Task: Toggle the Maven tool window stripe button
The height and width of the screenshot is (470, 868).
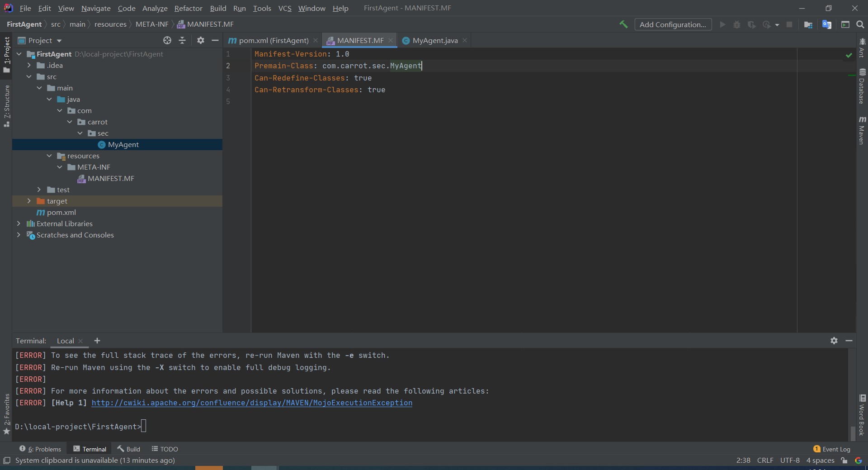Action: point(862,130)
